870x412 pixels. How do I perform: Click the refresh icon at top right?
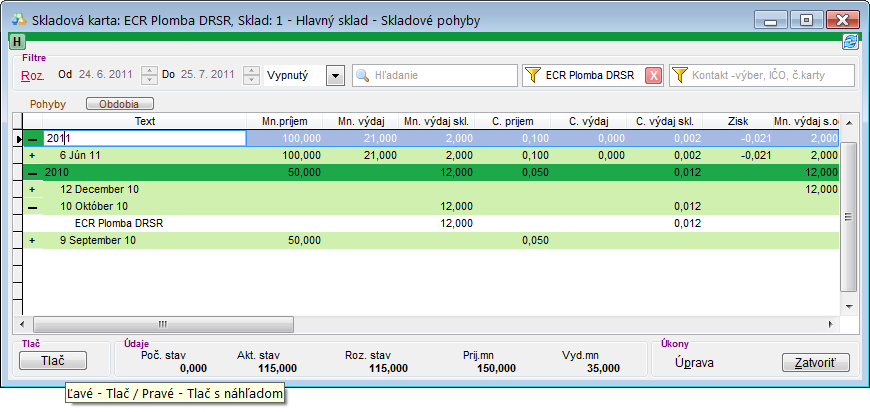[850, 42]
